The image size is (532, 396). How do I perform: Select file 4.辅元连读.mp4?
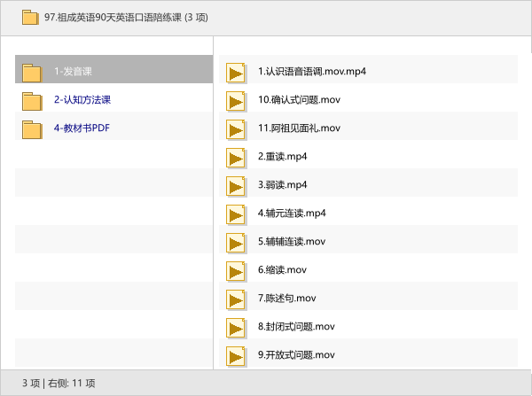click(x=292, y=214)
